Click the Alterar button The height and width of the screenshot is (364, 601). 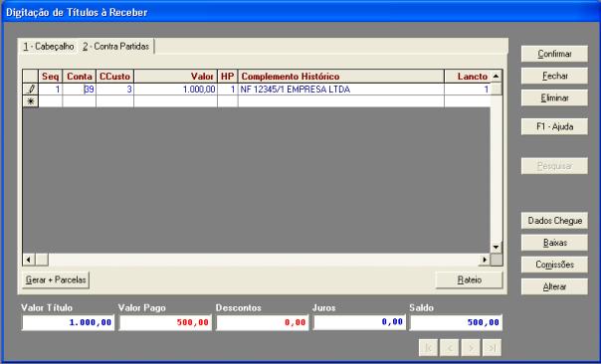click(x=554, y=286)
